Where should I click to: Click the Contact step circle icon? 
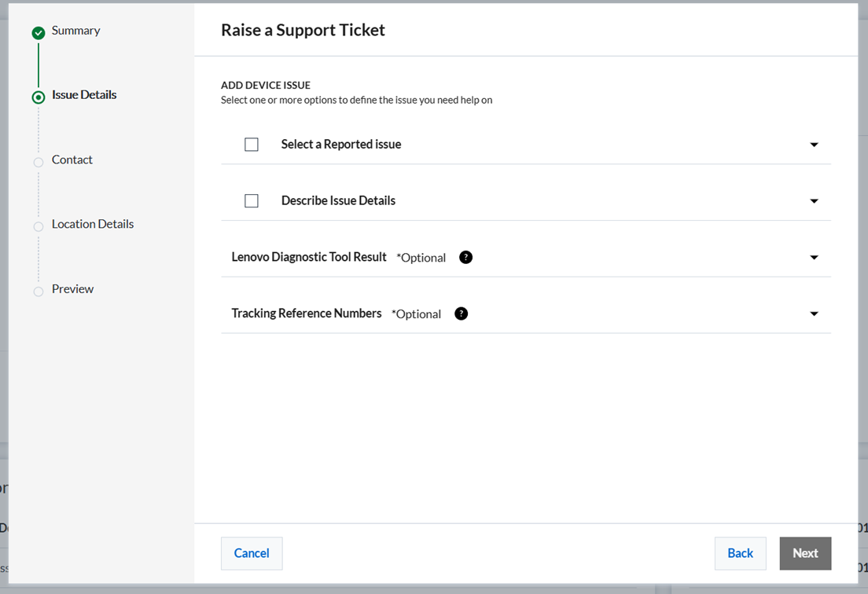coord(38,162)
